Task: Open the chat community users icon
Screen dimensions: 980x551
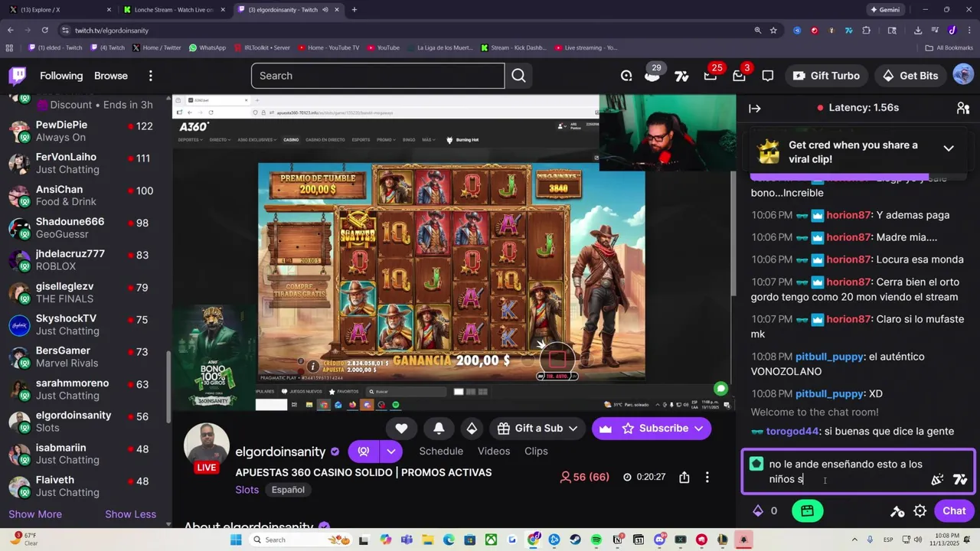Action: tap(963, 108)
